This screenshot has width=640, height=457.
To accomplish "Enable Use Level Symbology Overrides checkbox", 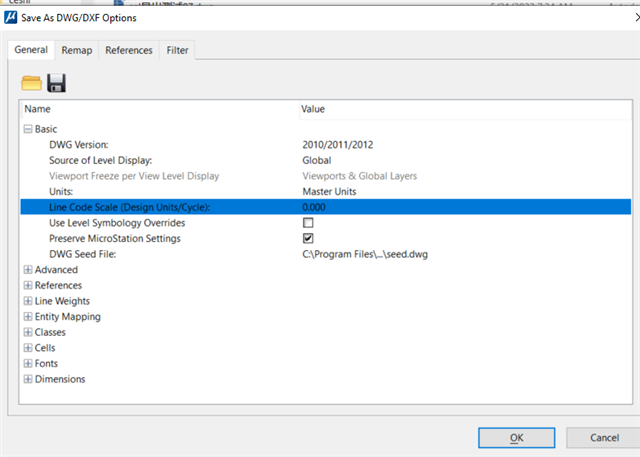I will (308, 223).
